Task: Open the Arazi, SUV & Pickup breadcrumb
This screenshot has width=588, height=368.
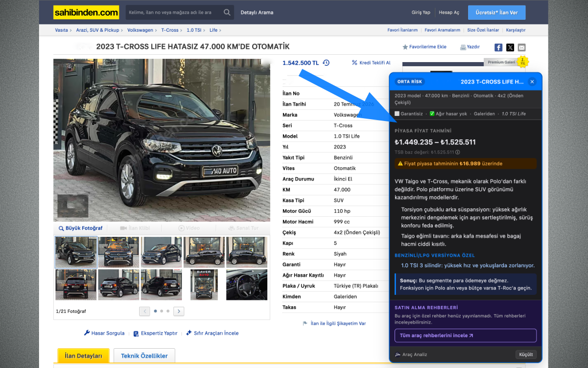Action: (97, 30)
